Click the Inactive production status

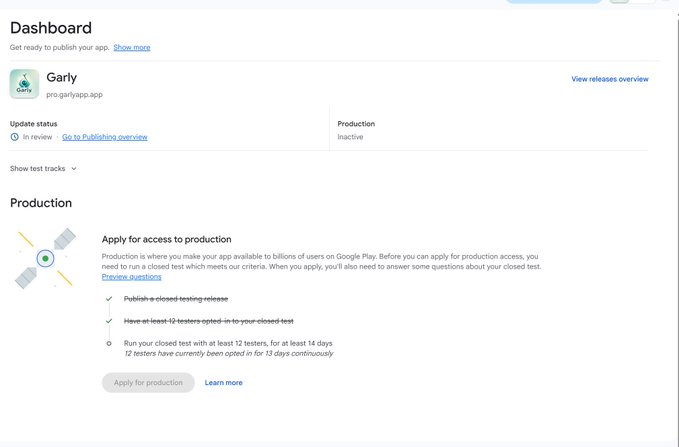pyautogui.click(x=350, y=137)
